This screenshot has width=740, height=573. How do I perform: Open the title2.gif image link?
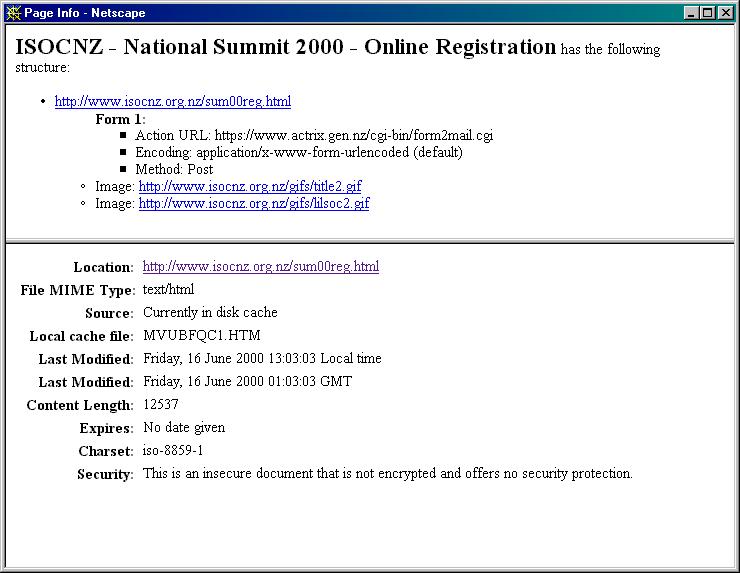[x=250, y=186]
